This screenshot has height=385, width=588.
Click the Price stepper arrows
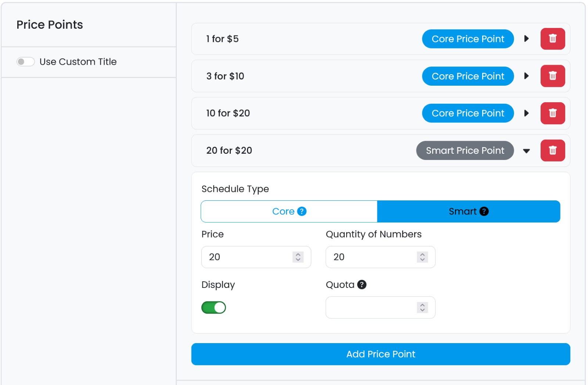pyautogui.click(x=298, y=257)
